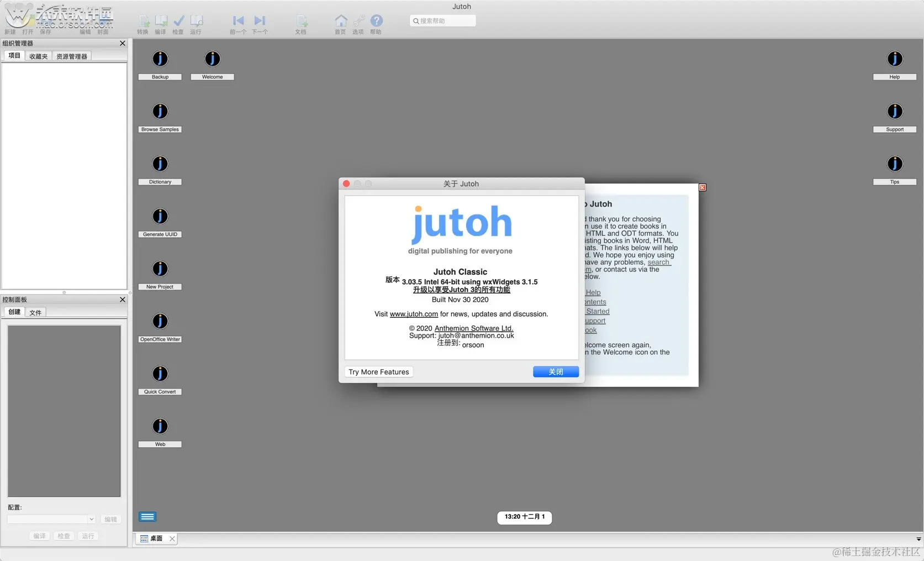Viewport: 924px width, 561px height.
Task: Open the Anthemion Software Ltd. link
Action: click(x=474, y=328)
